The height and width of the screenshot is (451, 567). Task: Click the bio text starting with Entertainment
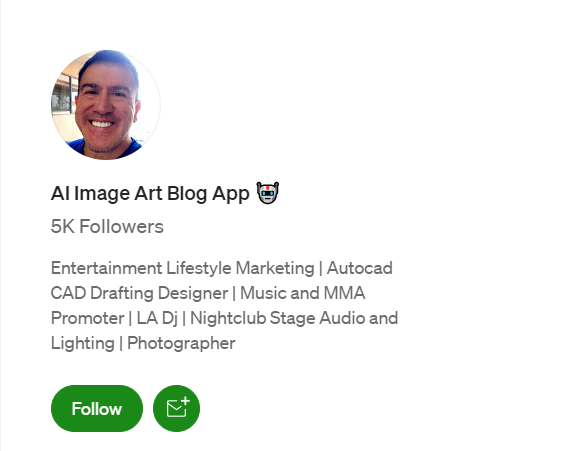224,306
